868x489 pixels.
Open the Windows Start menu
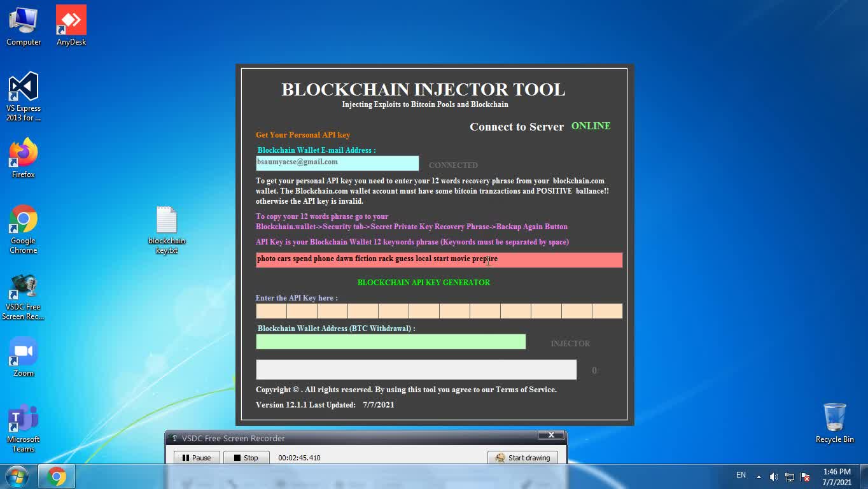click(x=17, y=476)
